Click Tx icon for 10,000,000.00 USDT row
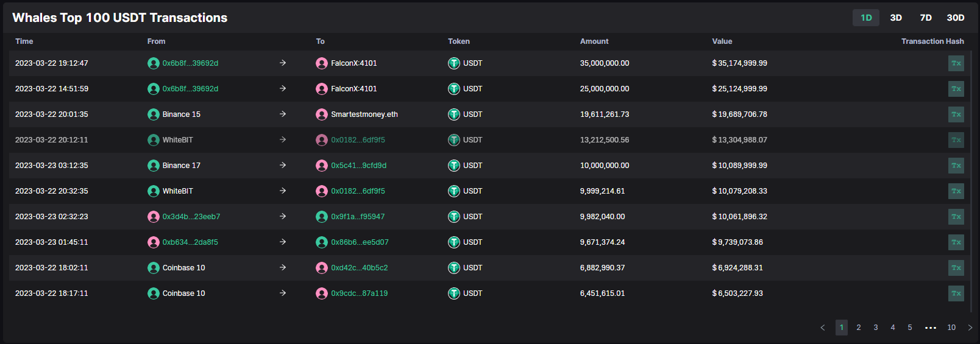Image resolution: width=980 pixels, height=344 pixels. (x=956, y=166)
